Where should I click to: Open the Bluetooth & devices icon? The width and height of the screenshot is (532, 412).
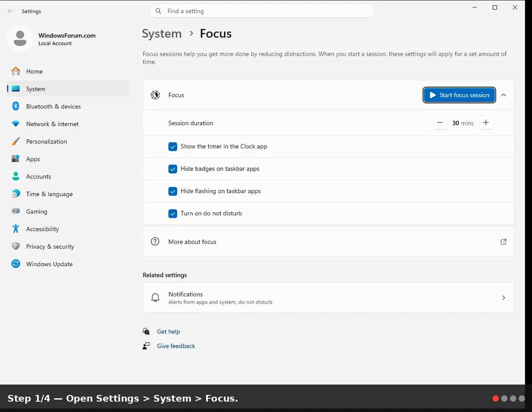pyautogui.click(x=16, y=106)
